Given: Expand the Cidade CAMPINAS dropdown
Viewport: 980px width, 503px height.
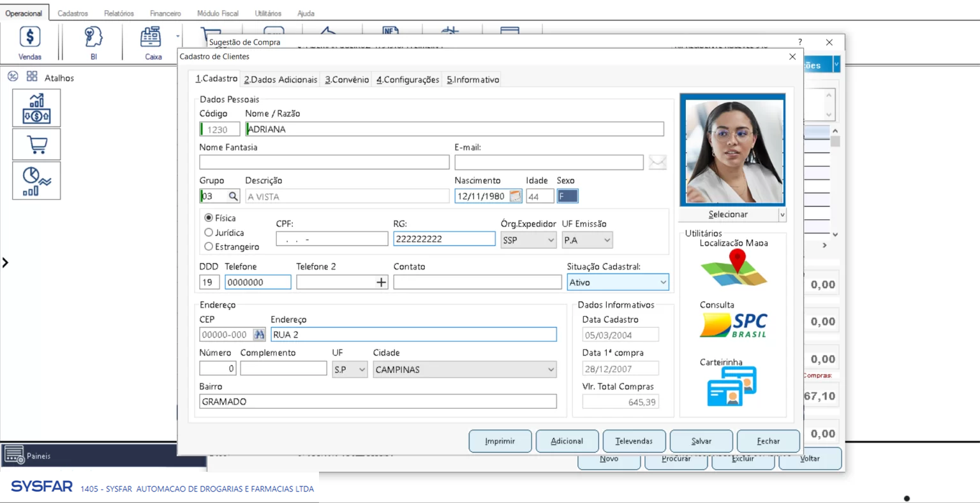Looking at the screenshot, I should (x=551, y=370).
